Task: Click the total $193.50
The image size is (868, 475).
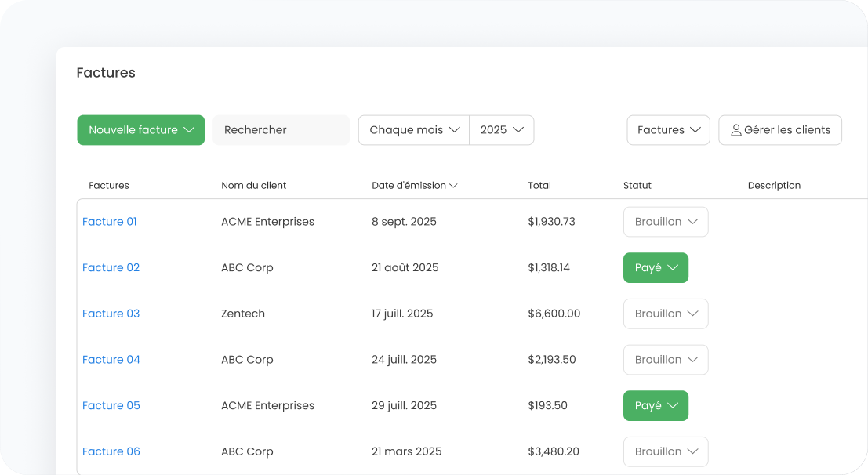Action: click(x=547, y=405)
